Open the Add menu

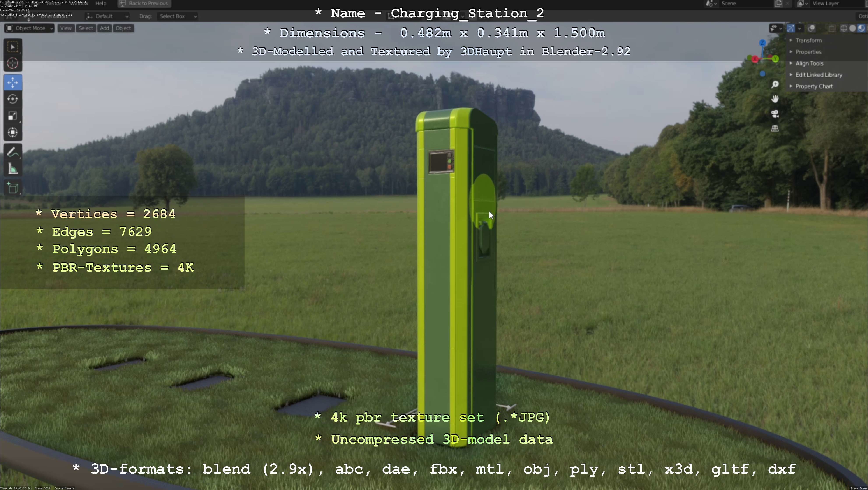coord(104,28)
